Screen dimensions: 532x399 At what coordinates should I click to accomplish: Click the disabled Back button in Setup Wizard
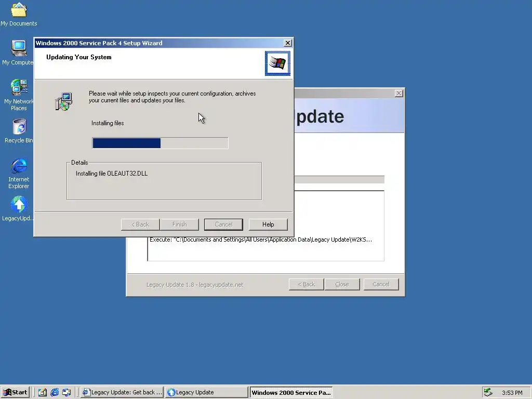pyautogui.click(x=140, y=224)
